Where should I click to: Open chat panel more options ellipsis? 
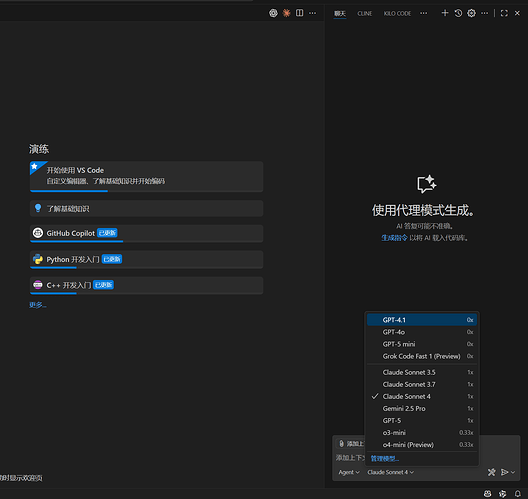pos(485,13)
